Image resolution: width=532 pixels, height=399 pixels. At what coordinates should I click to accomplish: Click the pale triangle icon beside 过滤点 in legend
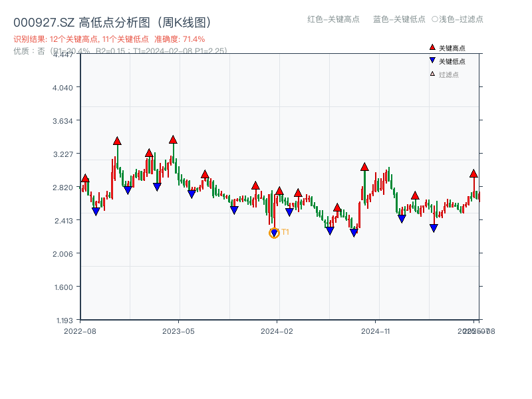[432, 74]
